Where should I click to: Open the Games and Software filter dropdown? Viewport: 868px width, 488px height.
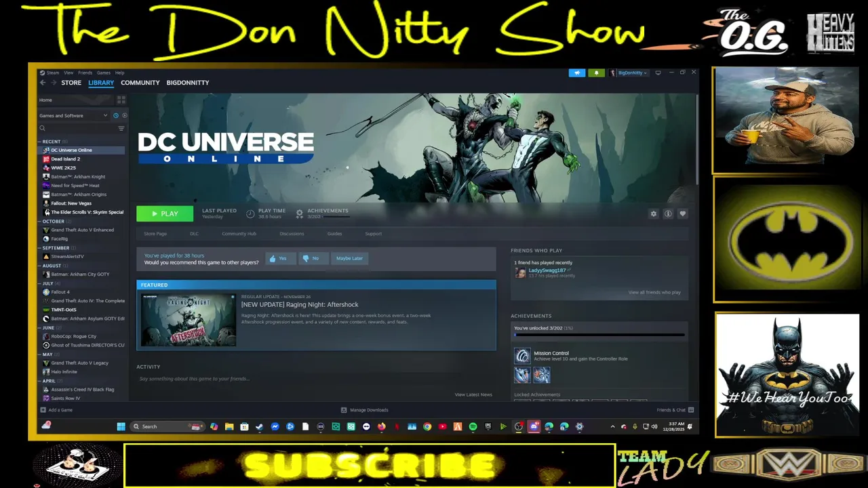click(73, 115)
